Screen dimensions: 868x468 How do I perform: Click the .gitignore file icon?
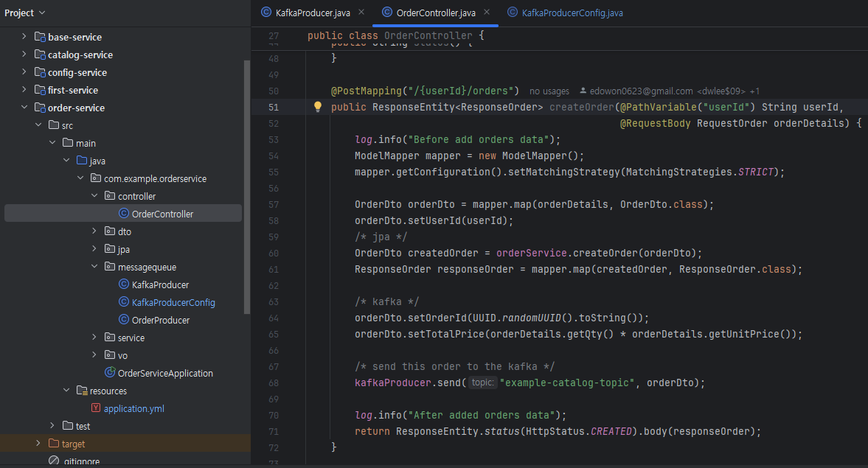point(54,461)
